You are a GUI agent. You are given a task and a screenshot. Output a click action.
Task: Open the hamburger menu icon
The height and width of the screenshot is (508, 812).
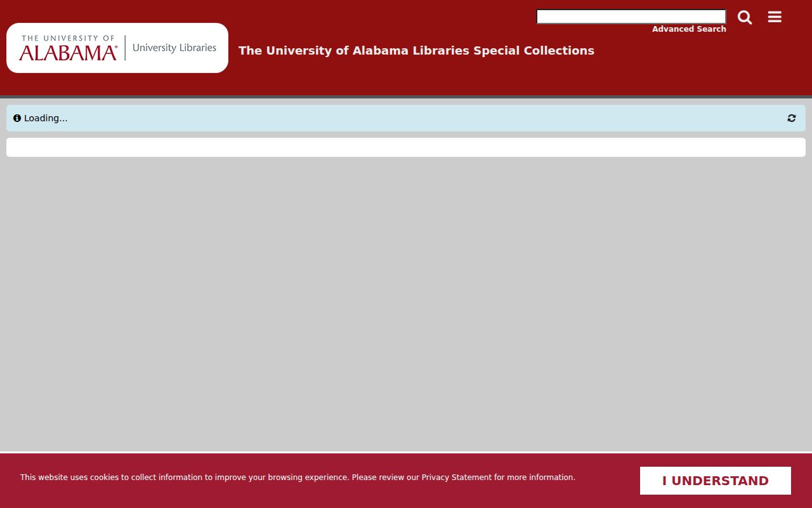pos(775,17)
